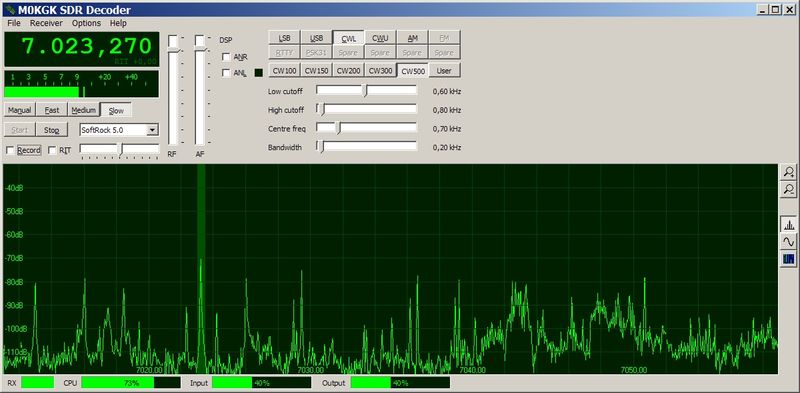This screenshot has width=800, height=393.
Task: Tick the Record checkbox
Action: tap(10, 151)
